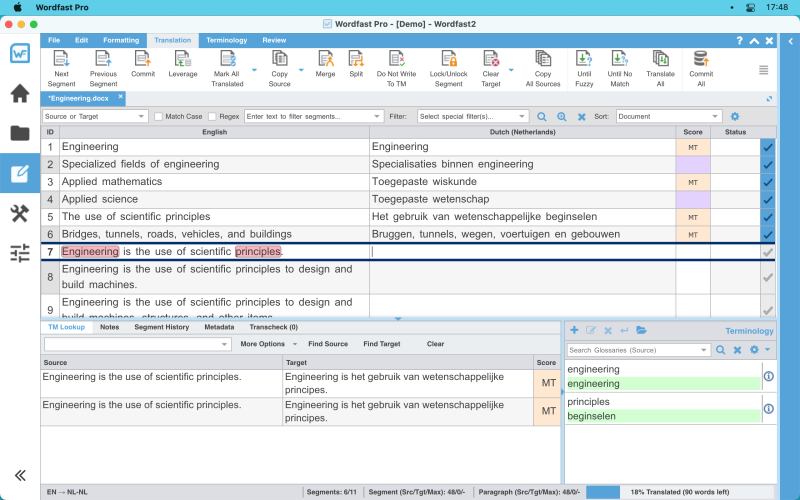Click the translation progress bar

pos(603,492)
